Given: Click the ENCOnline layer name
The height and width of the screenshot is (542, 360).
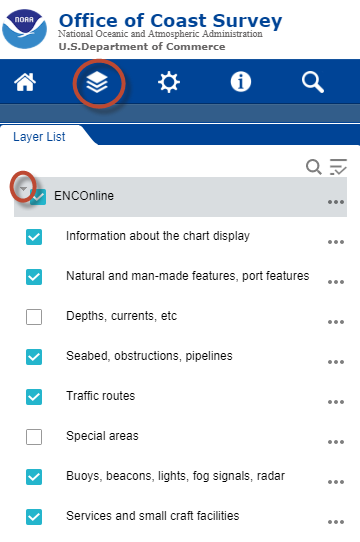Looking at the screenshot, I should click(x=84, y=196).
